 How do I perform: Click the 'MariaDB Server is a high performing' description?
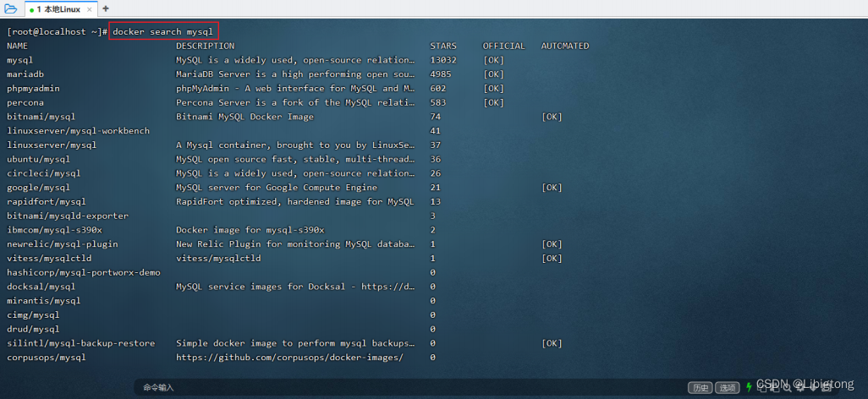(x=295, y=74)
